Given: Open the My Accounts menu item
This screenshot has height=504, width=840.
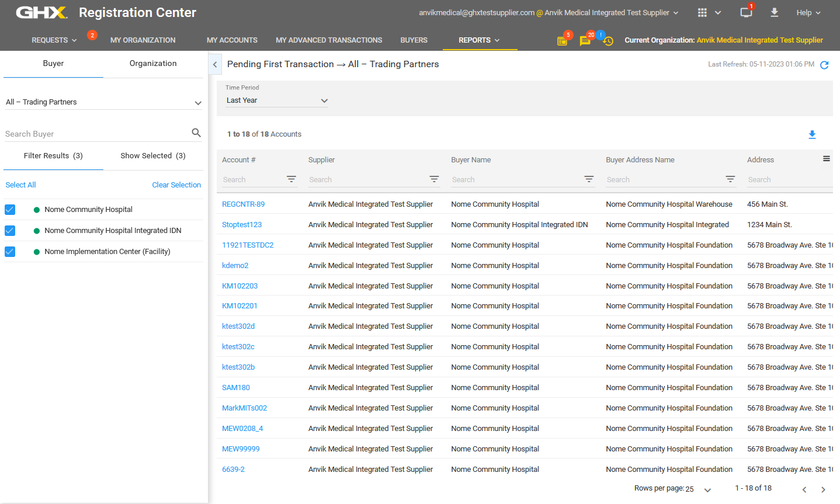Looking at the screenshot, I should [232, 40].
